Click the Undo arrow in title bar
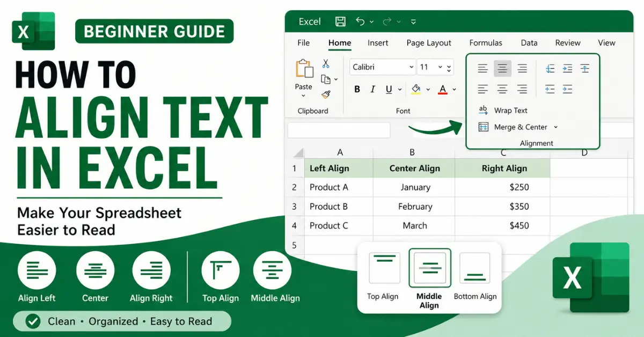The image size is (644, 337). (360, 21)
